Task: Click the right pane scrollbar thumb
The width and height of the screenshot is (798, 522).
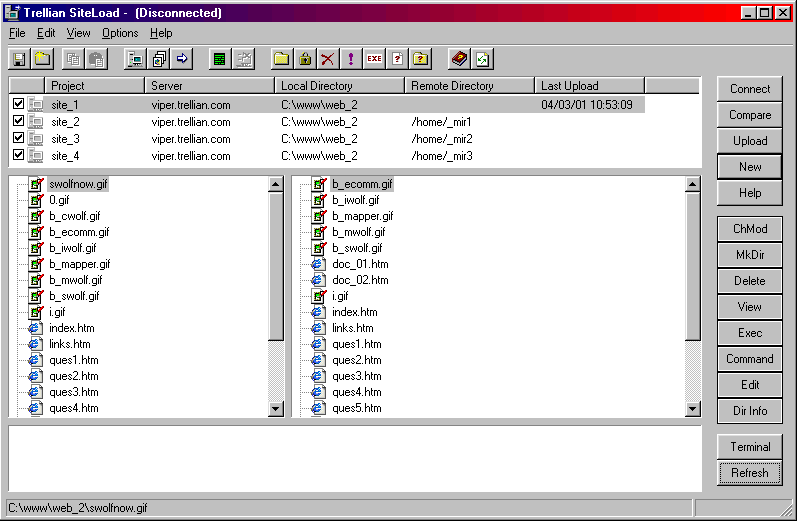Action: (x=693, y=267)
